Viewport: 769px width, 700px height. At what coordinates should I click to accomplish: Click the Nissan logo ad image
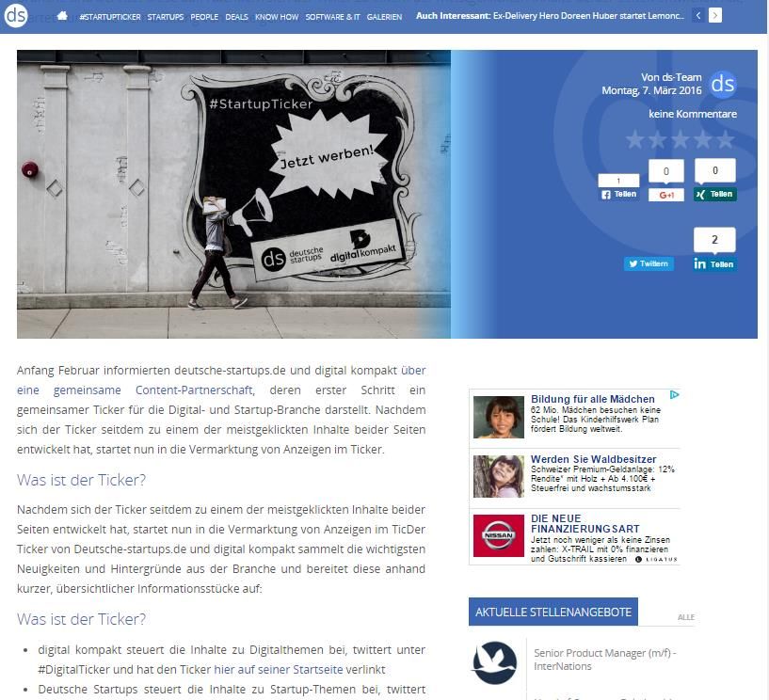coord(498,535)
